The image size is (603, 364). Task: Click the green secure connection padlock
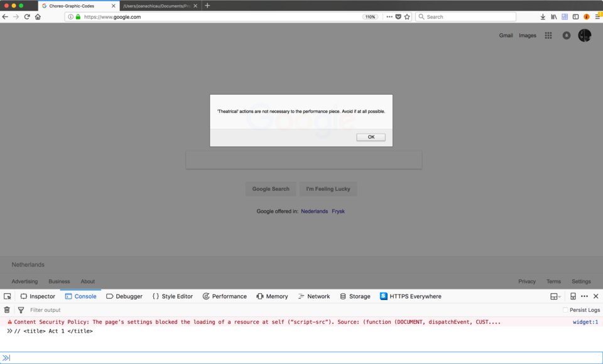[78, 17]
